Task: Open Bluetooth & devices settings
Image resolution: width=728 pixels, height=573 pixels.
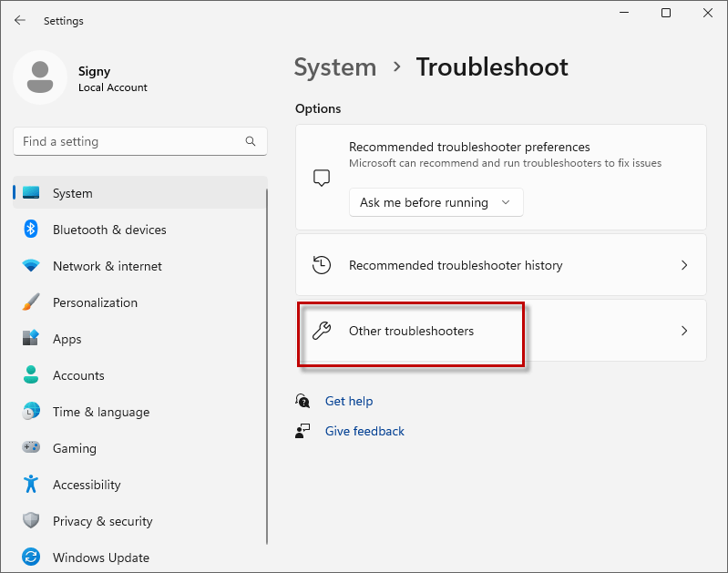Action: coord(140,230)
